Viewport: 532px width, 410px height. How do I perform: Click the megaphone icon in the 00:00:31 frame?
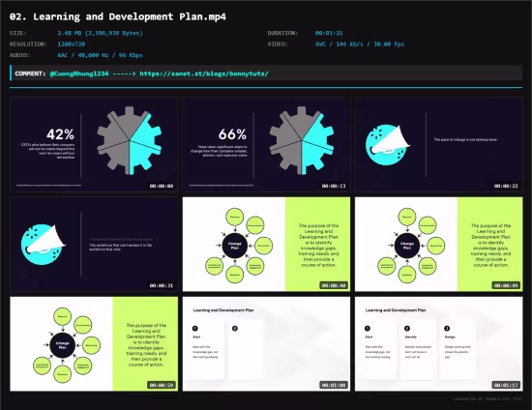pos(43,245)
